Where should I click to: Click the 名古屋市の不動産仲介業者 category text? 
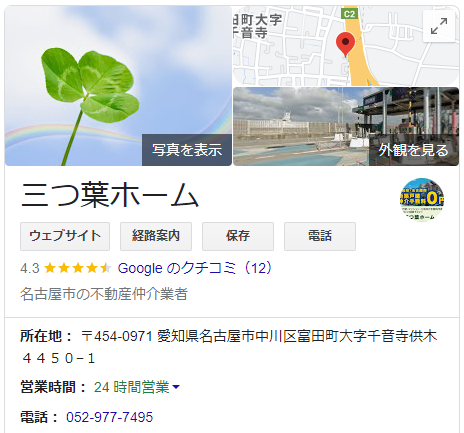(104, 294)
